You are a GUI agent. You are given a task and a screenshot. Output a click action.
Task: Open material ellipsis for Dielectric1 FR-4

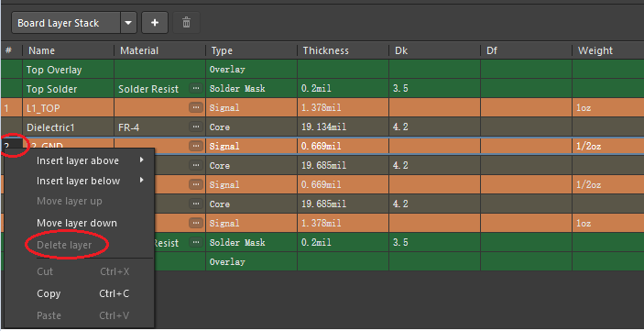tap(196, 127)
